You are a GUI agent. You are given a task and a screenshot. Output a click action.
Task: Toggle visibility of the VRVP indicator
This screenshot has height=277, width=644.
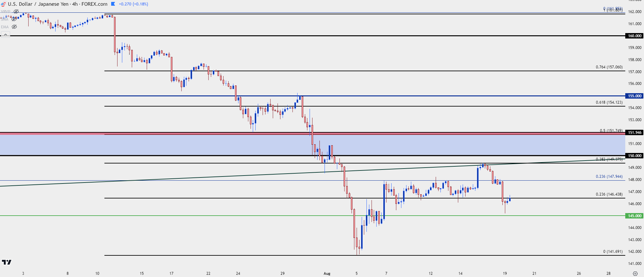point(16,11)
